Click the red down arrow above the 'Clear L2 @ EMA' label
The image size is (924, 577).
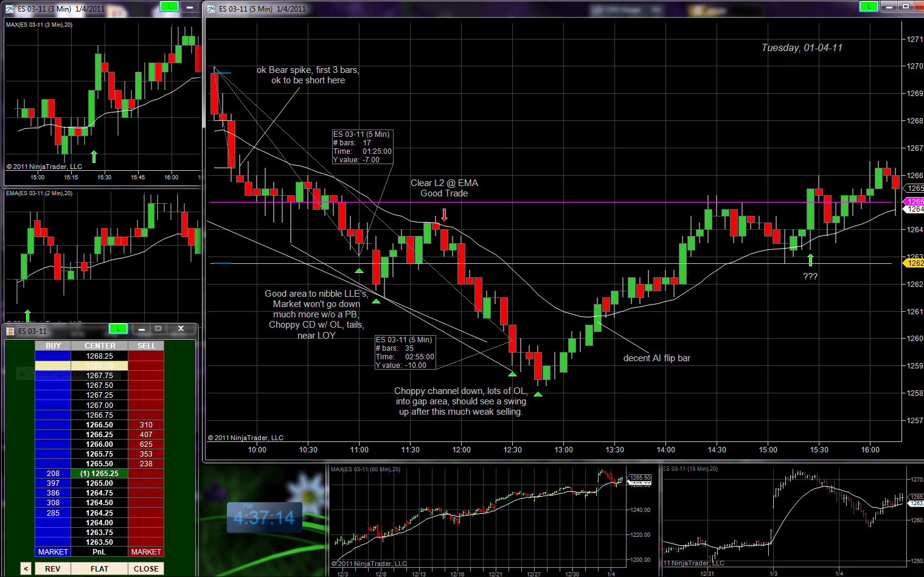445,213
